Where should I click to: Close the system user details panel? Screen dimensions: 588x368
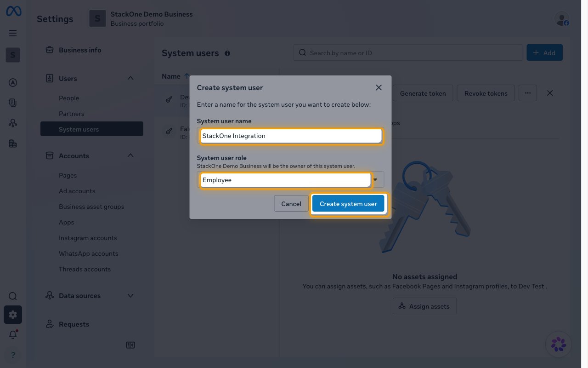coord(550,93)
